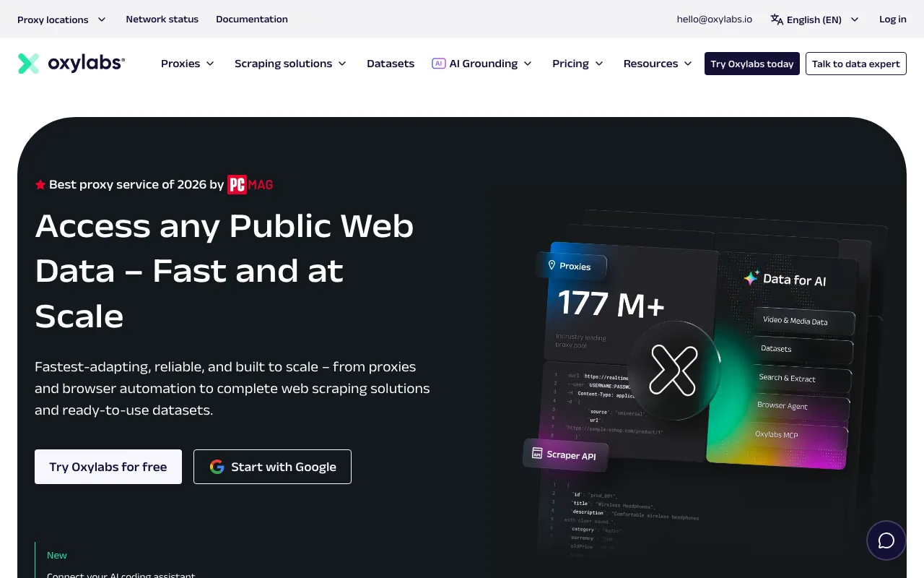
Task: Click the PCMag logo
Action: coord(250,185)
